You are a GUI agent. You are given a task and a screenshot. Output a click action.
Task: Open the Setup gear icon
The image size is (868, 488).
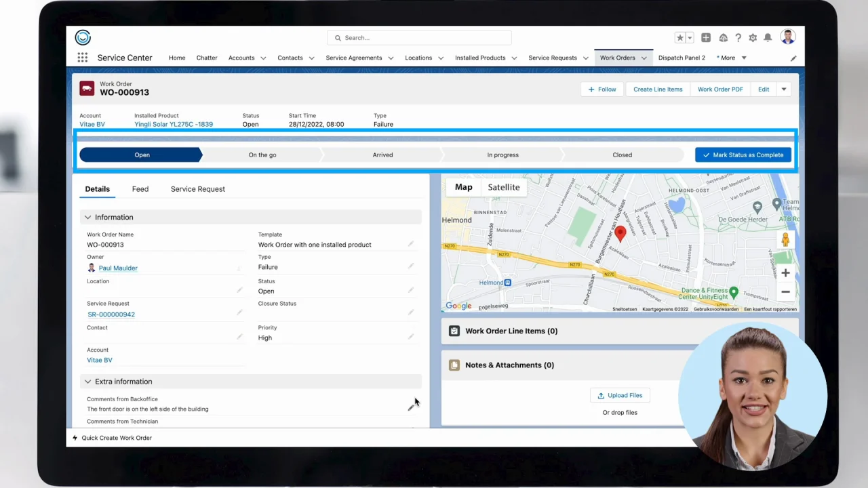click(x=753, y=38)
